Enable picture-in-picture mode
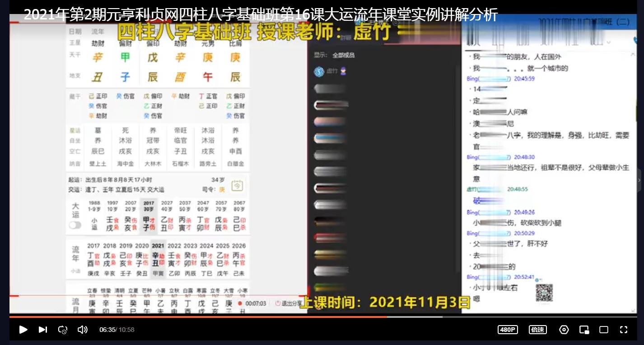 point(584,330)
